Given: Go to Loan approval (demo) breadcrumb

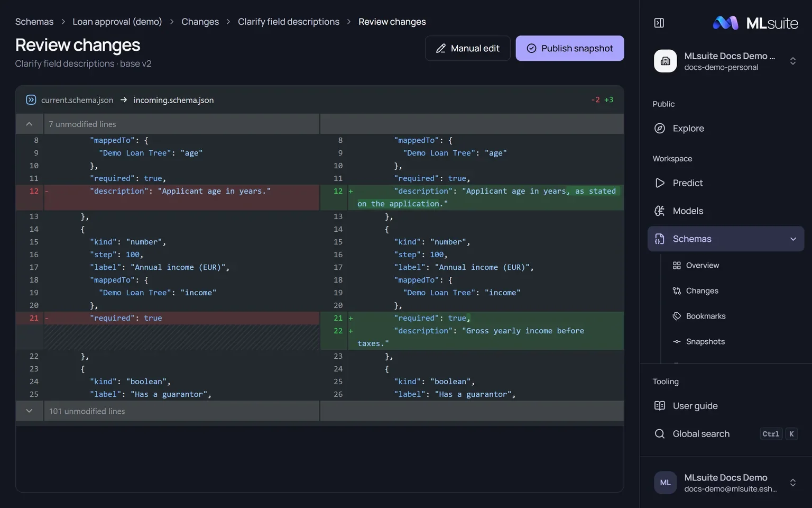Looking at the screenshot, I should coord(117,22).
